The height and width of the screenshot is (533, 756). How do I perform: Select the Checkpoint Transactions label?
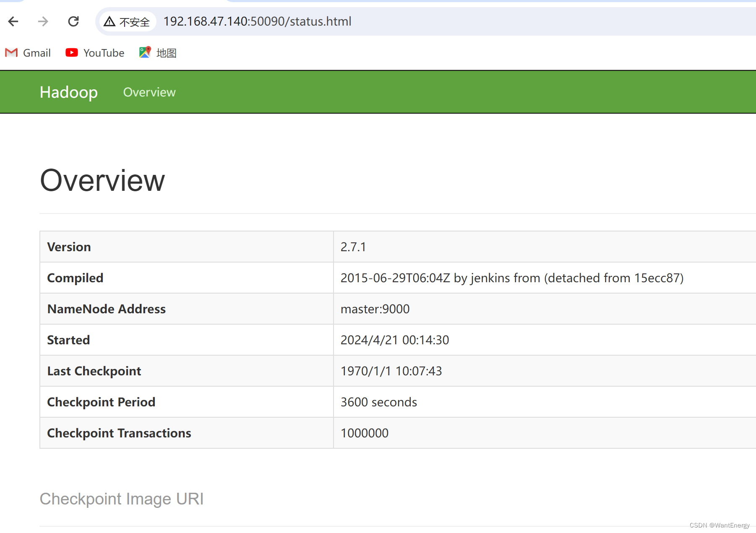119,433
